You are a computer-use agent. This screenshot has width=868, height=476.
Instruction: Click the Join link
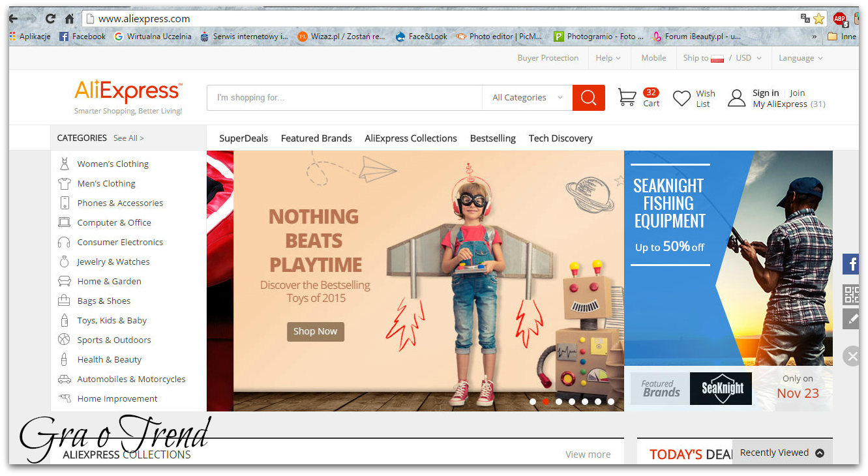(x=798, y=93)
